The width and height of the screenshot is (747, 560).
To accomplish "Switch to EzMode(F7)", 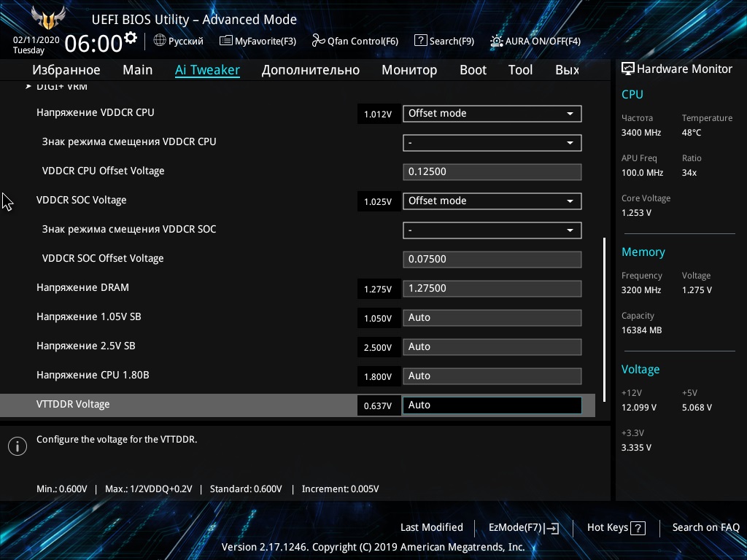I will [515, 527].
